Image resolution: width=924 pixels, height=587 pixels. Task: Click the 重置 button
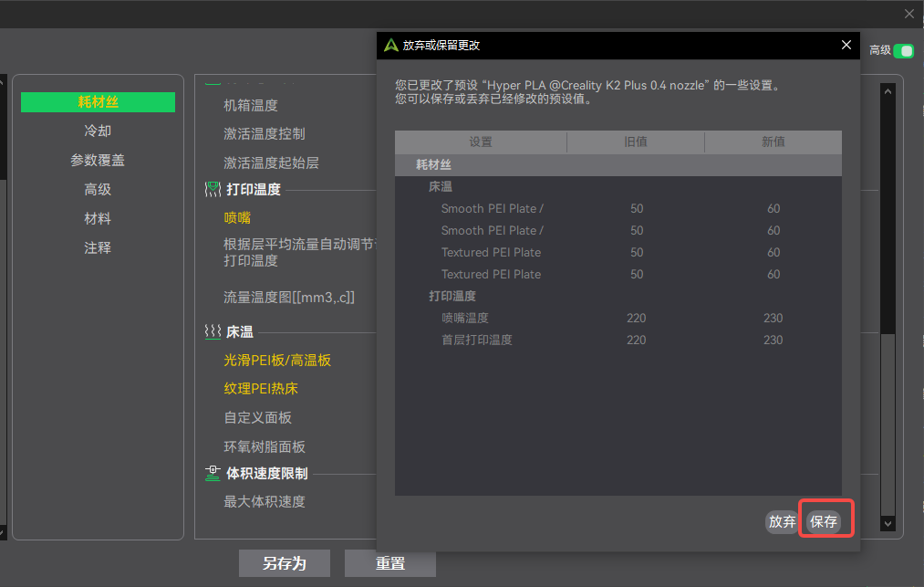tap(389, 563)
